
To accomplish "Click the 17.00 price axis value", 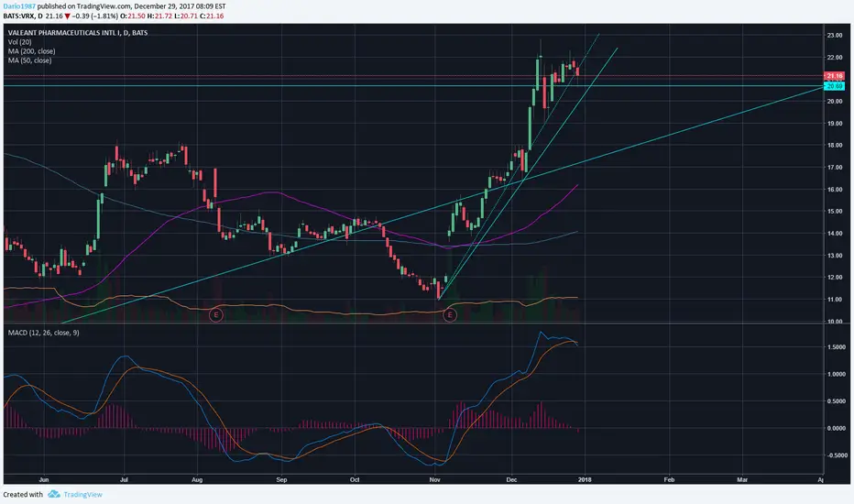I will [835, 168].
